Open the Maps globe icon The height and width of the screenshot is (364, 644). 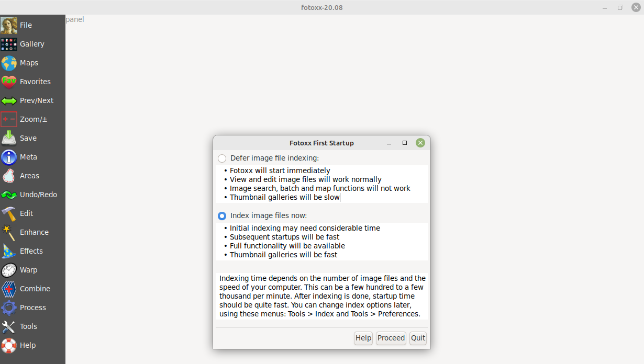pos(9,63)
